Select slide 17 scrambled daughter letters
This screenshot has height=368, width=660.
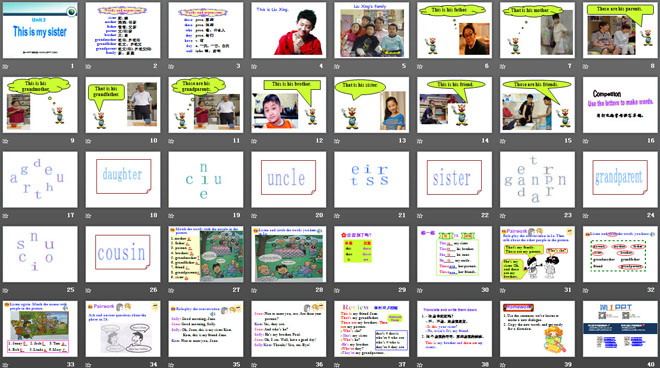tap(40, 179)
